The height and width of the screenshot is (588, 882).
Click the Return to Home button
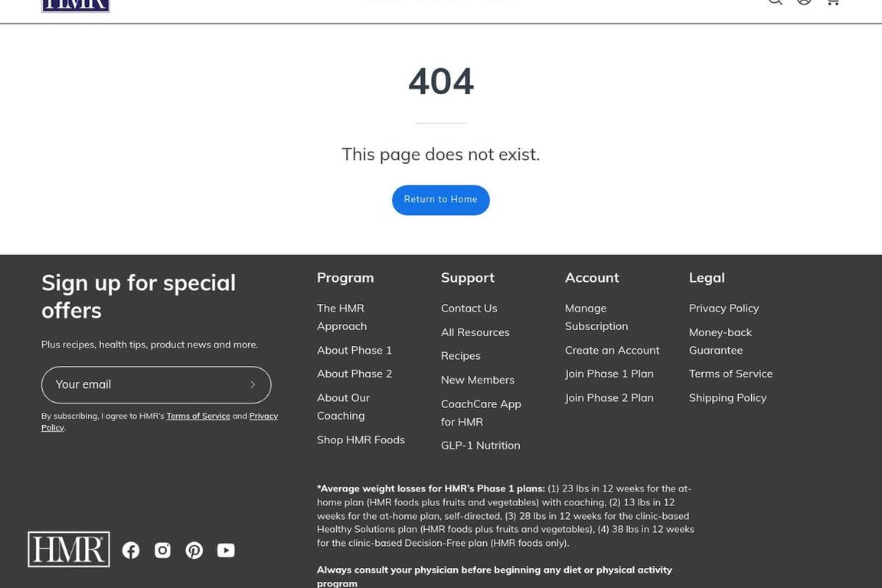pos(440,200)
